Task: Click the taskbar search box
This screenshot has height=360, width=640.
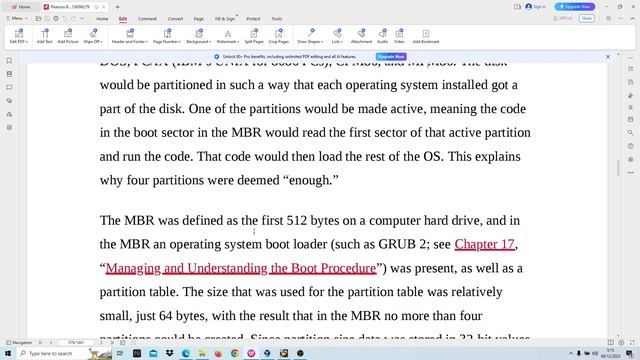Action: [63, 353]
